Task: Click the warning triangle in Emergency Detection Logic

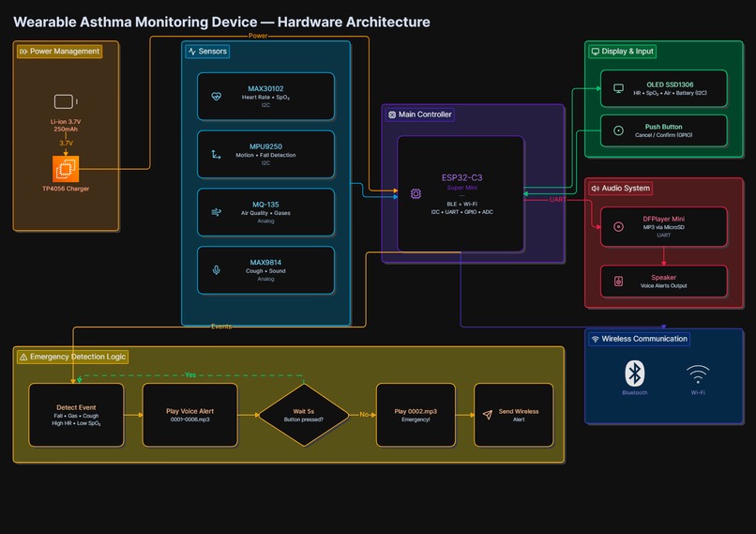Action: (x=23, y=357)
